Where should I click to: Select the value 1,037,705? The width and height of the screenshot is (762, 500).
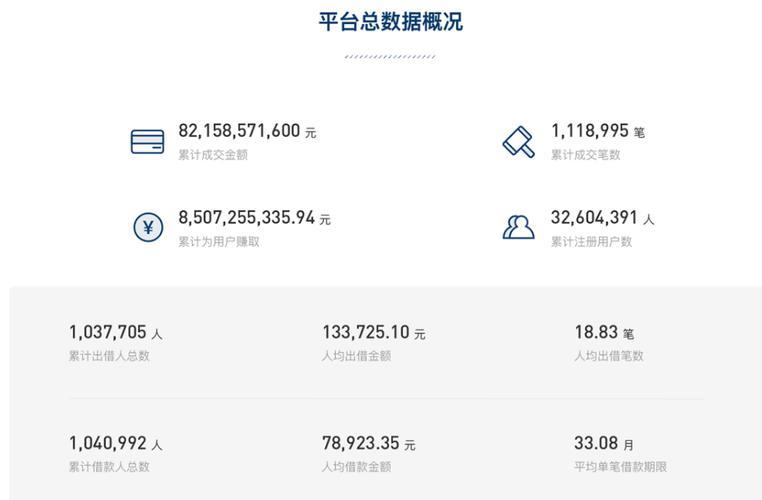(107, 332)
